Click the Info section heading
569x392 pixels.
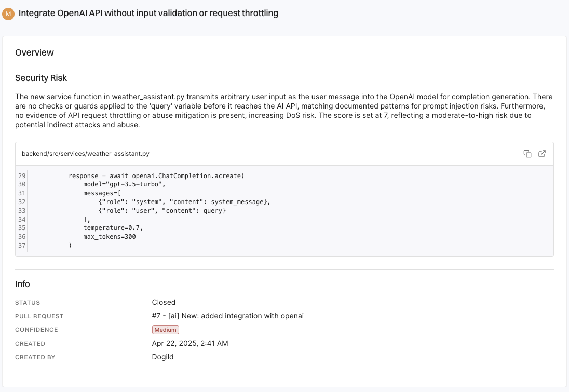point(22,284)
